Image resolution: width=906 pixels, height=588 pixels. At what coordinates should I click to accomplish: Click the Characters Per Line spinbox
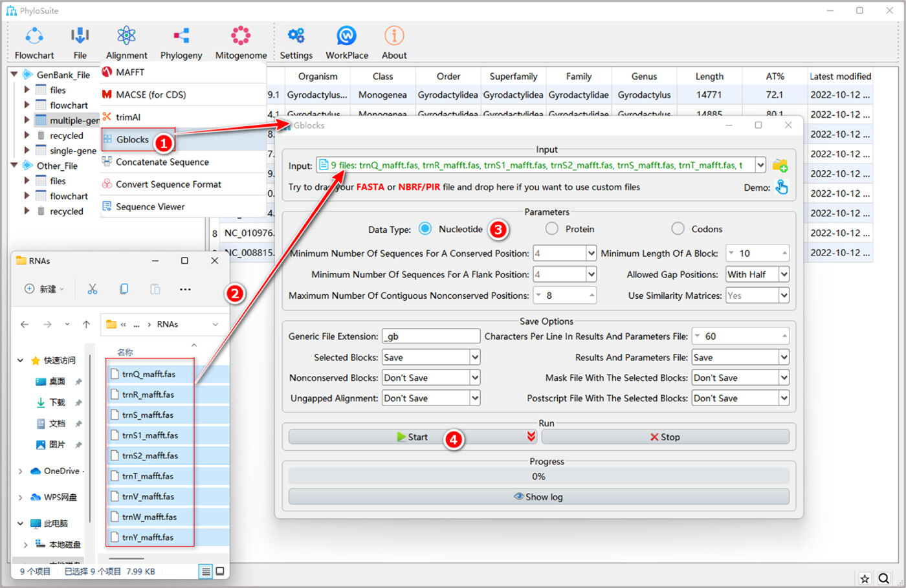point(740,336)
